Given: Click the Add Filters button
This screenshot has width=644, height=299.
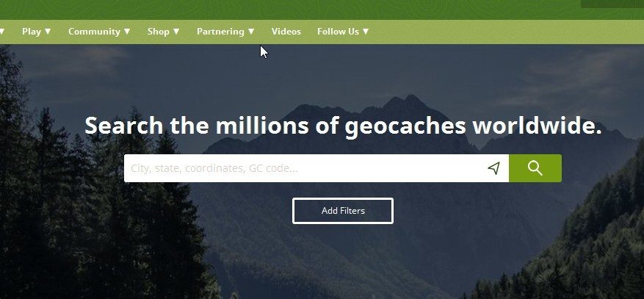Looking at the screenshot, I should click(343, 211).
